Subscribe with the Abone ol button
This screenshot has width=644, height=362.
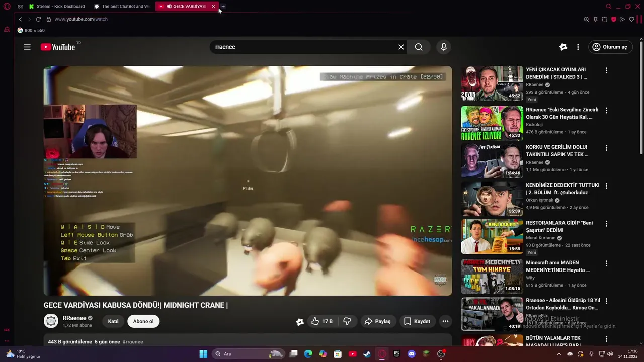point(143,321)
